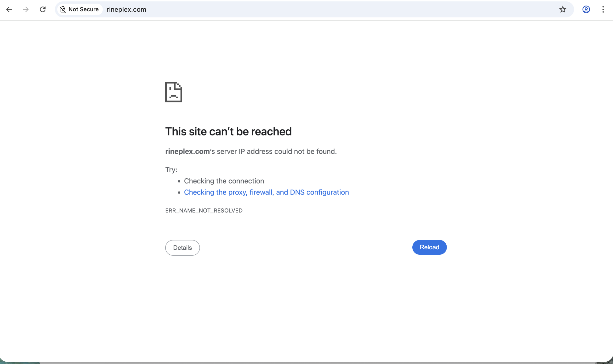Open the profile avatar menu
The height and width of the screenshot is (364, 613).
[x=586, y=9]
